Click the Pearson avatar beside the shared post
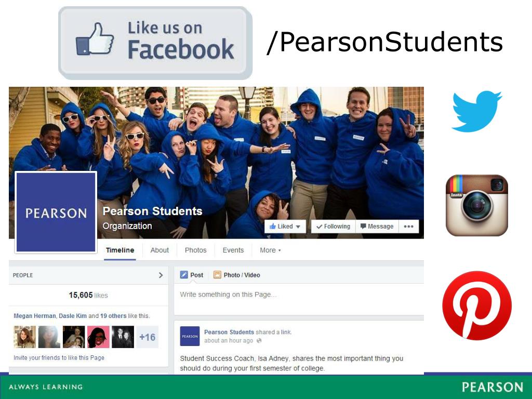Image resolution: width=532 pixels, height=399 pixels. pos(190,336)
